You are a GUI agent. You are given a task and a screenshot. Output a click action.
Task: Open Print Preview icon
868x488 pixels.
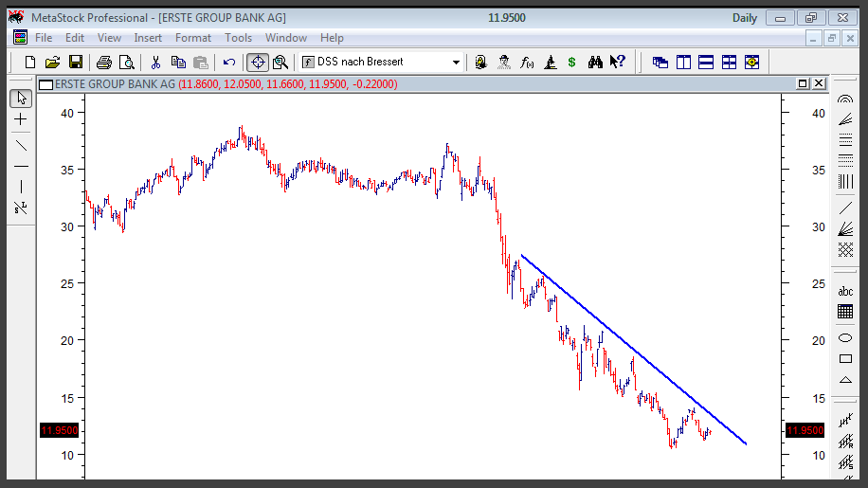coord(127,62)
